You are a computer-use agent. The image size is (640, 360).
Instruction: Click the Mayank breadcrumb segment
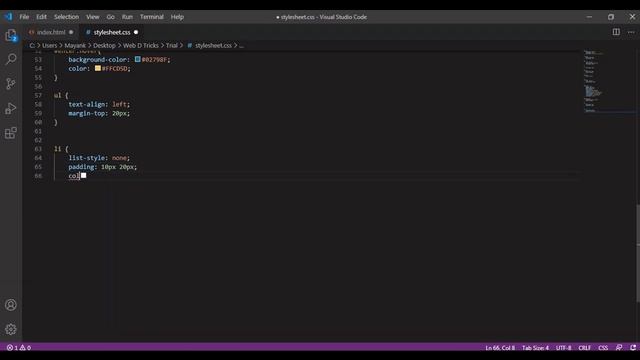75,45
